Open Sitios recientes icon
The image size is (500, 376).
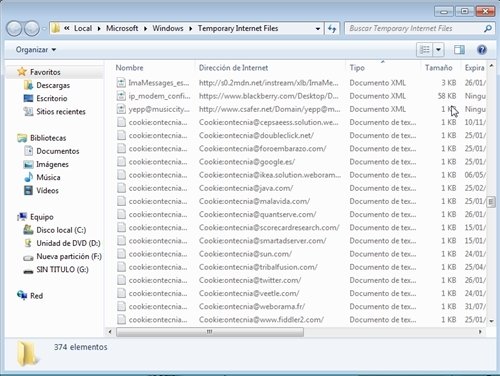point(28,111)
